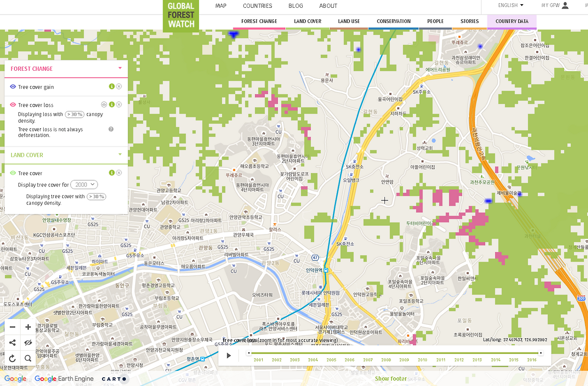Click the timeline end handle
Viewport: 588px width, 386px height.
(x=541, y=353)
